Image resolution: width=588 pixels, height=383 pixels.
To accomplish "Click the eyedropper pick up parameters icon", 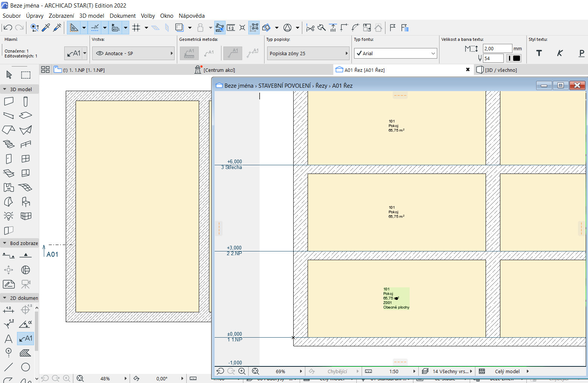I will point(46,28).
